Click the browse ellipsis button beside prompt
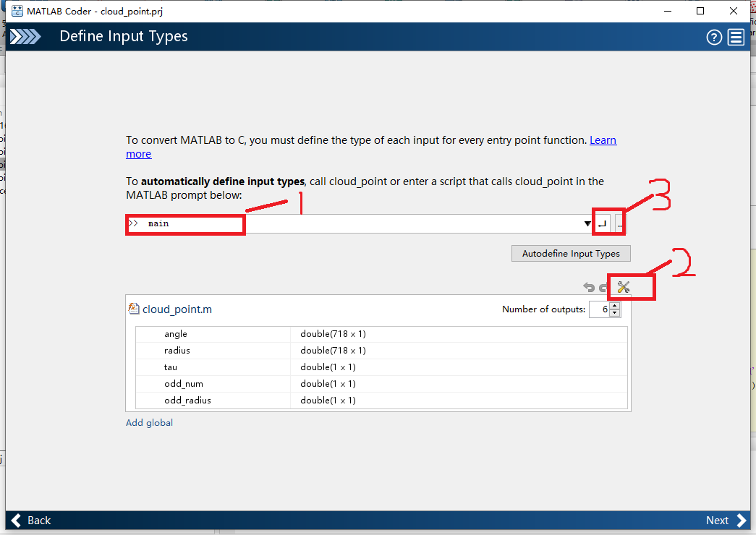This screenshot has height=535, width=756. [x=619, y=224]
